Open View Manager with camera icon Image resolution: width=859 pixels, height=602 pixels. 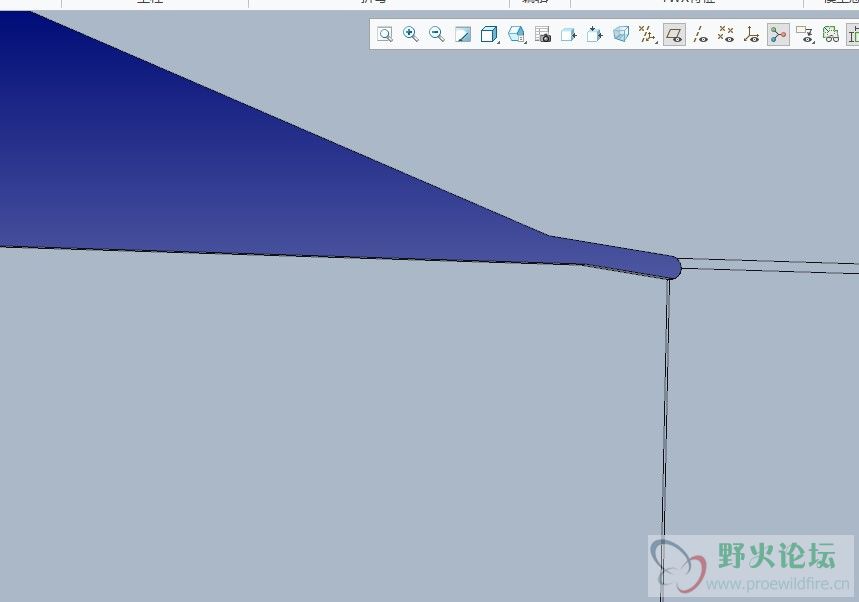tap(543, 35)
